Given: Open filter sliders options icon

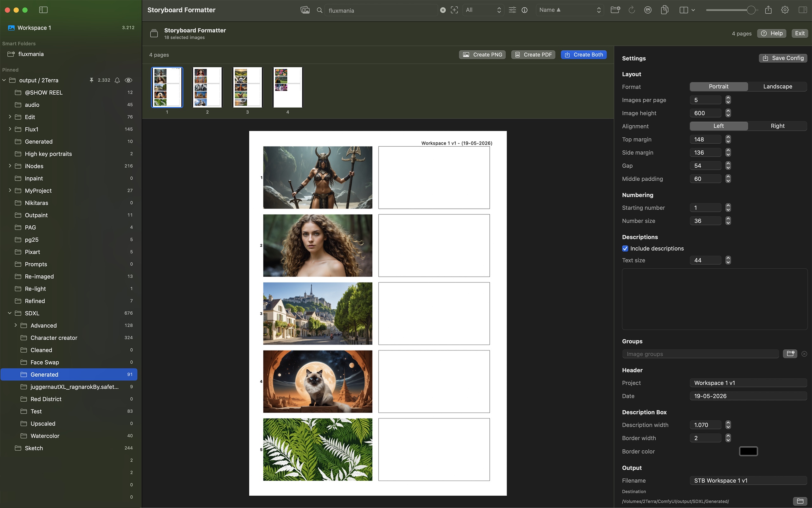Looking at the screenshot, I should (512, 10).
